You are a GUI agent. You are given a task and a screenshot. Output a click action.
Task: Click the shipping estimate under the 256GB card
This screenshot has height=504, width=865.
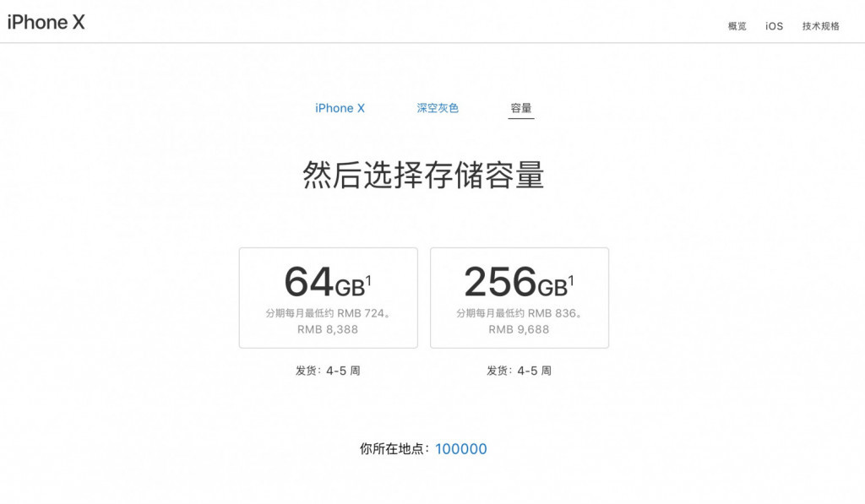click(519, 371)
